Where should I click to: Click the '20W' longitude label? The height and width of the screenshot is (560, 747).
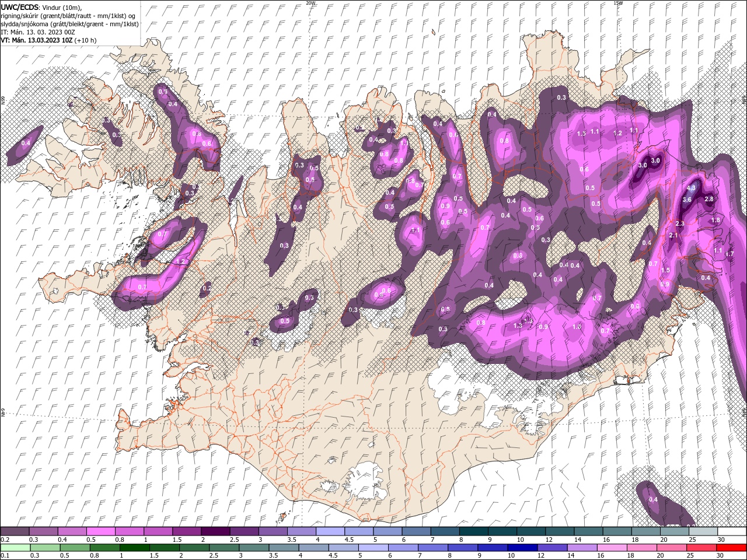tap(310, 3)
